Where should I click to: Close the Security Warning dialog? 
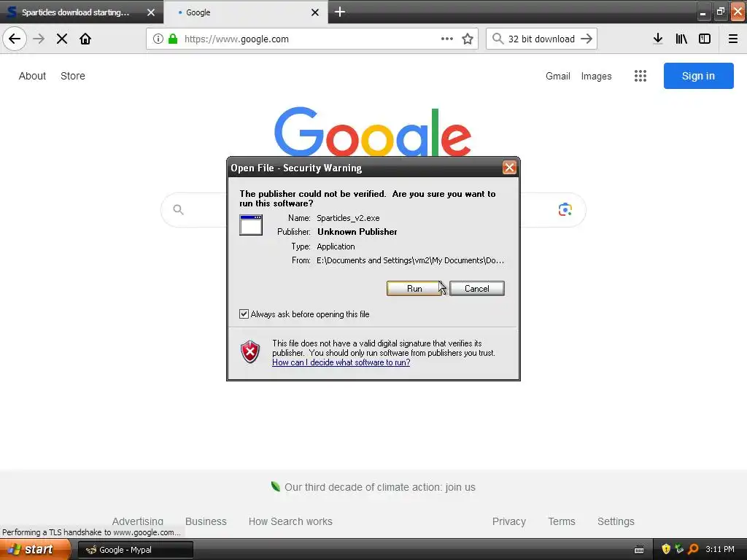pyautogui.click(x=509, y=168)
